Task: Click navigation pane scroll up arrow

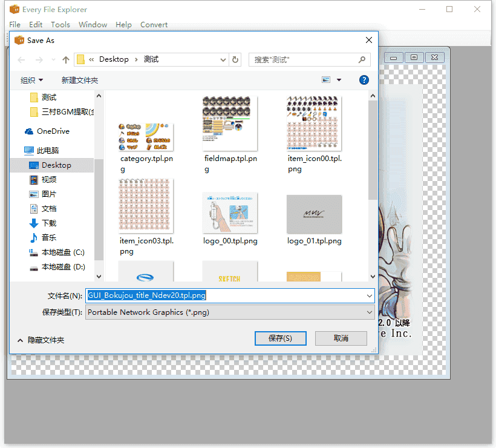Action: click(99, 96)
